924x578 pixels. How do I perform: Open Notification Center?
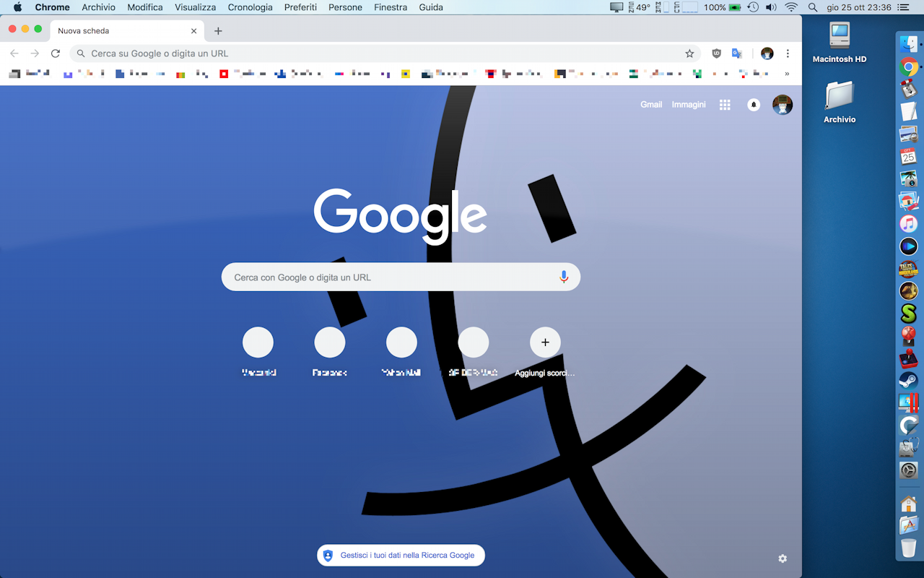(903, 7)
